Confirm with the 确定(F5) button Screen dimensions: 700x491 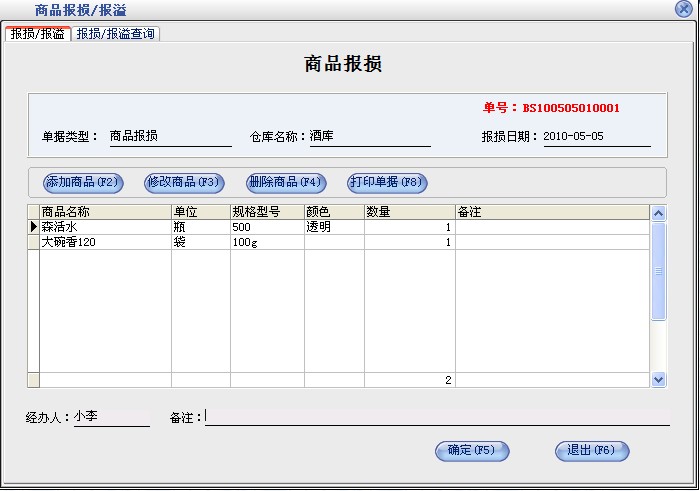coord(472,451)
